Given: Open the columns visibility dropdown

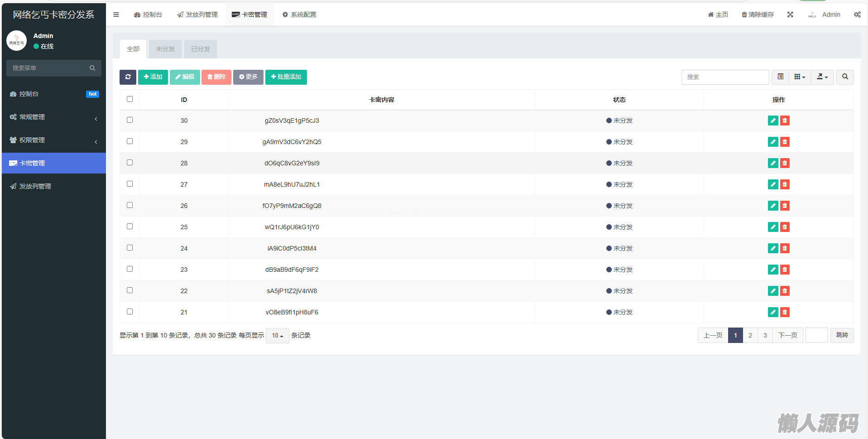Looking at the screenshot, I should tap(800, 77).
